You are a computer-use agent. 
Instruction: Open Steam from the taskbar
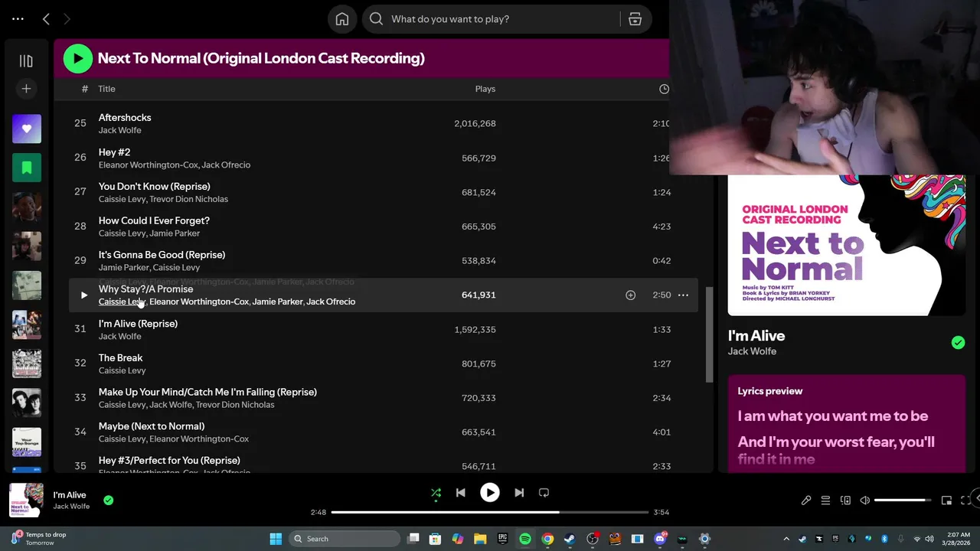[x=570, y=539]
